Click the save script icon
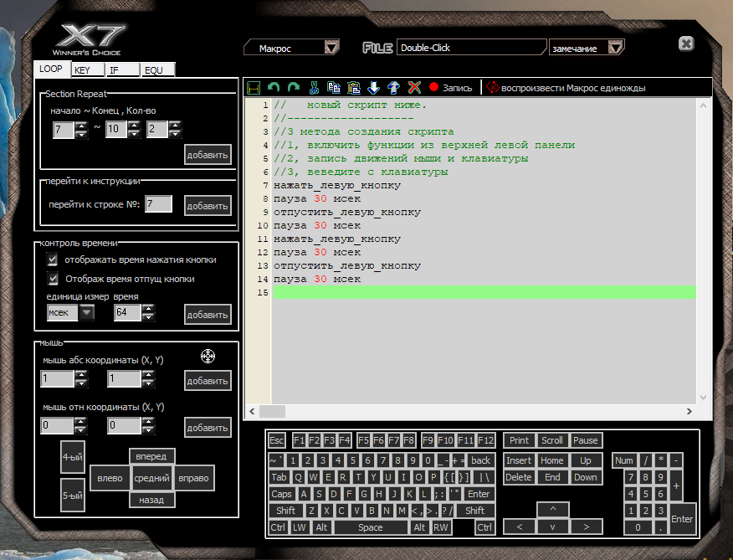This screenshot has width=733, height=560. pos(254,87)
